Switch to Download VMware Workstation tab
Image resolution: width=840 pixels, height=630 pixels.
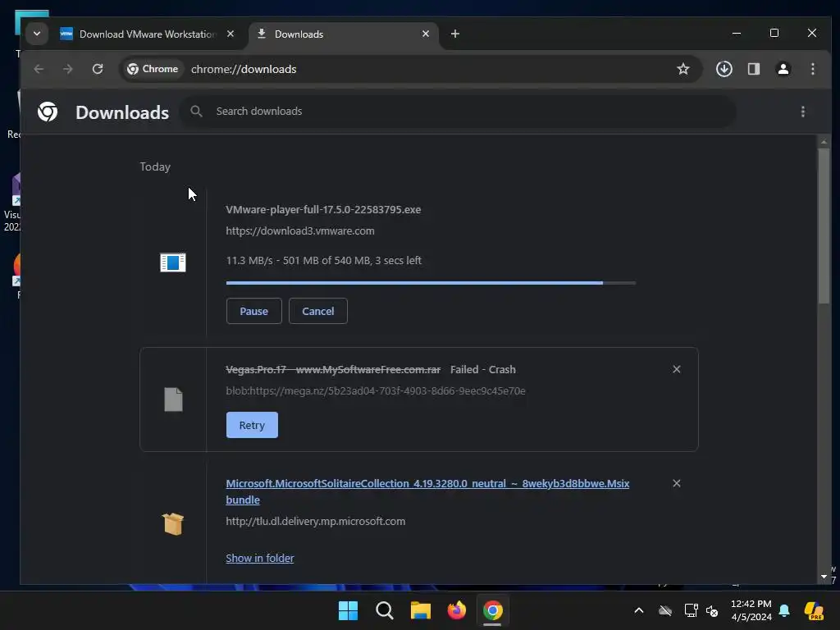point(146,34)
